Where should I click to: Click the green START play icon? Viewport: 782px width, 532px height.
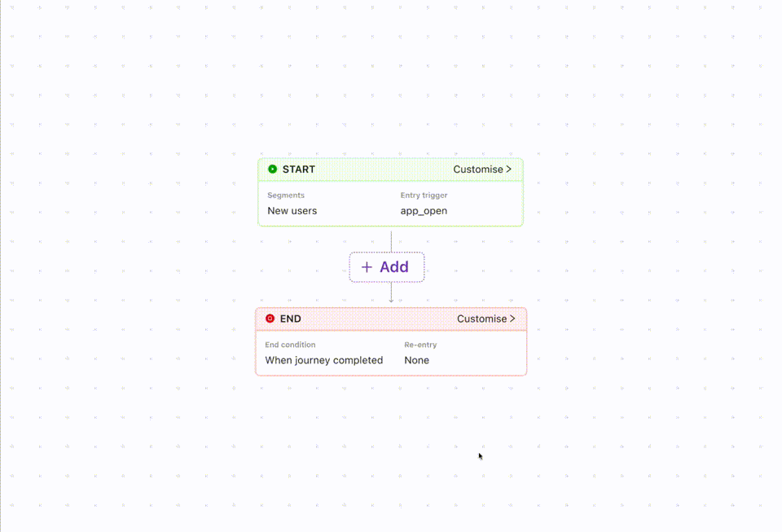pos(272,169)
